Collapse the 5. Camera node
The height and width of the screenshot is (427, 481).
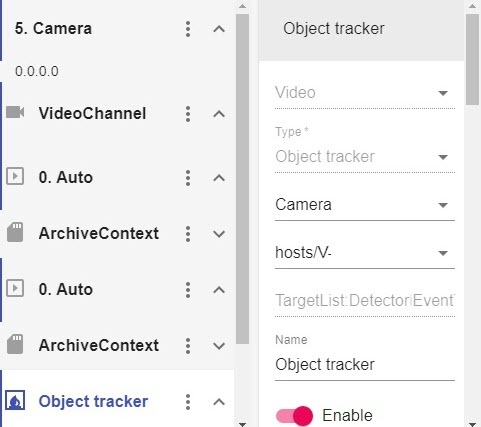pyautogui.click(x=219, y=29)
